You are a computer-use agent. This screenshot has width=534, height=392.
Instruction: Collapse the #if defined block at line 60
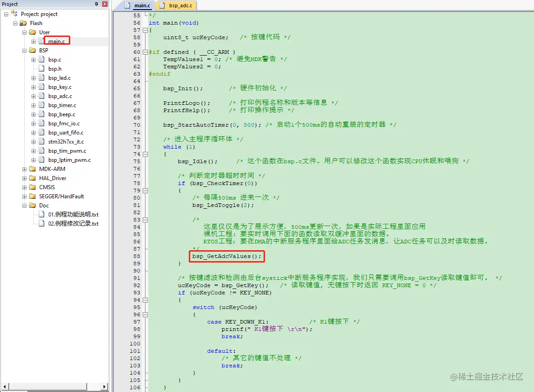[x=145, y=52]
